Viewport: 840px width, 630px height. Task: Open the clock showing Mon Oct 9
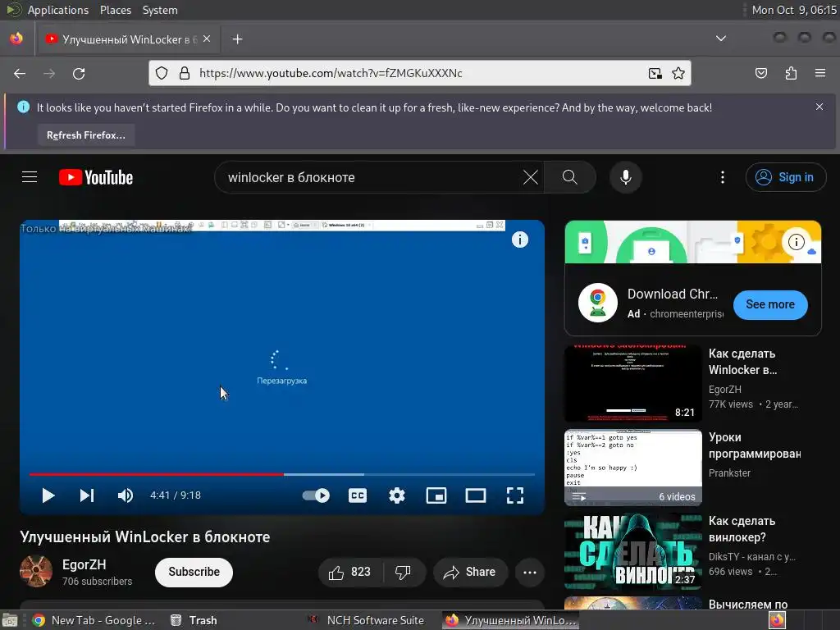pos(794,10)
